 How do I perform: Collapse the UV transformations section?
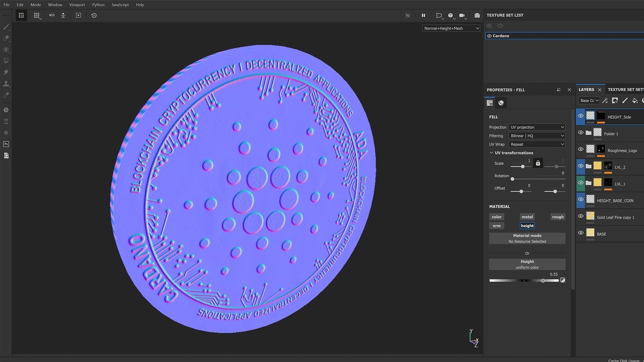[x=491, y=153]
